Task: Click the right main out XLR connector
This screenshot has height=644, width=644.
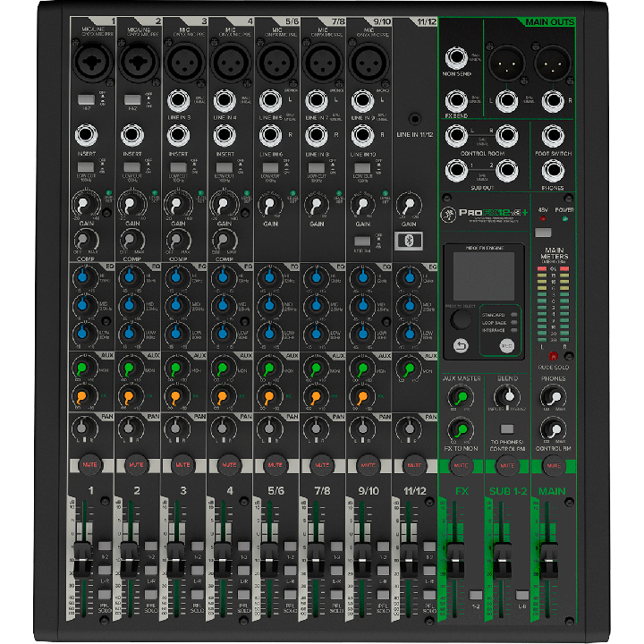Action: click(x=553, y=64)
